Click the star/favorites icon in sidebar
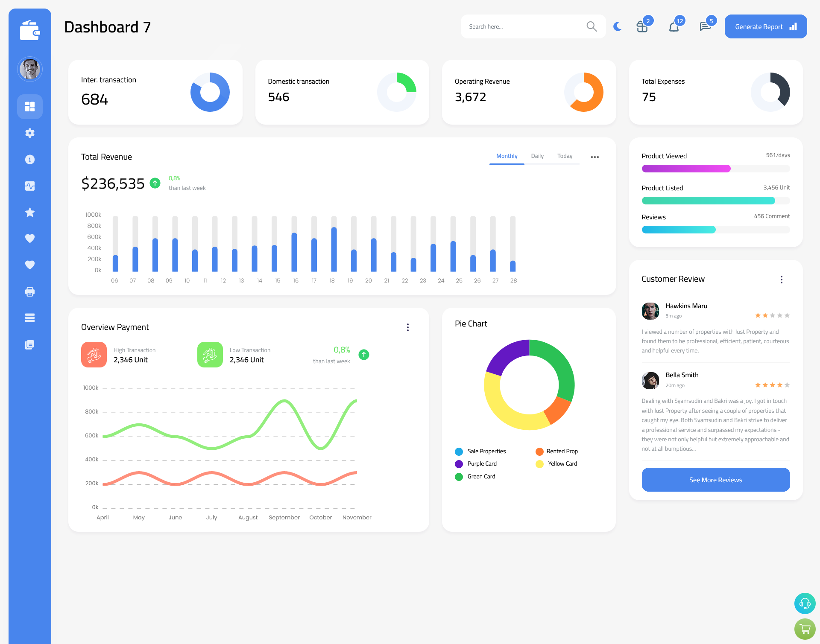Screen dimensions: 820x644 click(29, 212)
